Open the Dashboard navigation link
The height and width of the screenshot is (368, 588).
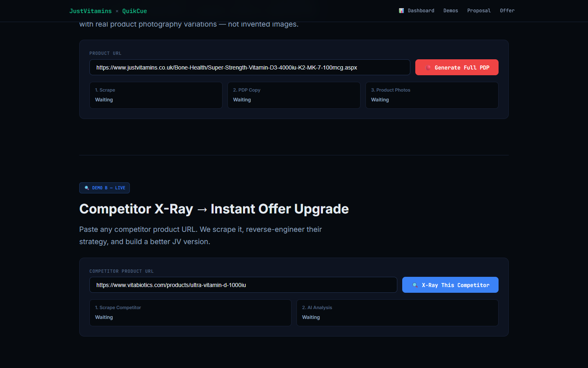pyautogui.click(x=421, y=11)
